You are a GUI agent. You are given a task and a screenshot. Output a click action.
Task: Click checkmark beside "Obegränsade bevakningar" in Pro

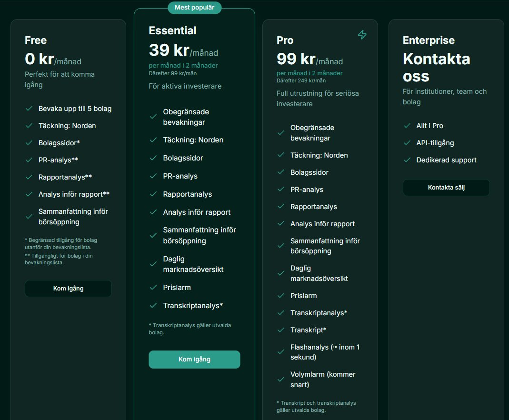[x=281, y=133]
